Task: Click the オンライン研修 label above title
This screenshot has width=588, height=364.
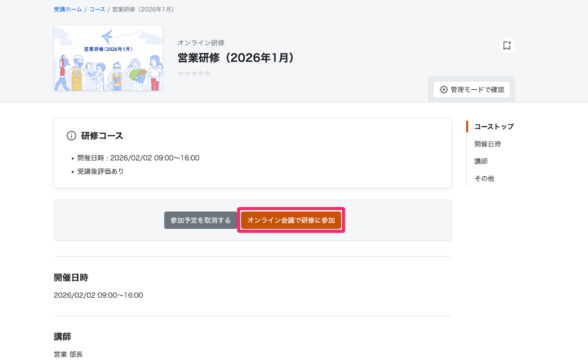Action: click(201, 43)
